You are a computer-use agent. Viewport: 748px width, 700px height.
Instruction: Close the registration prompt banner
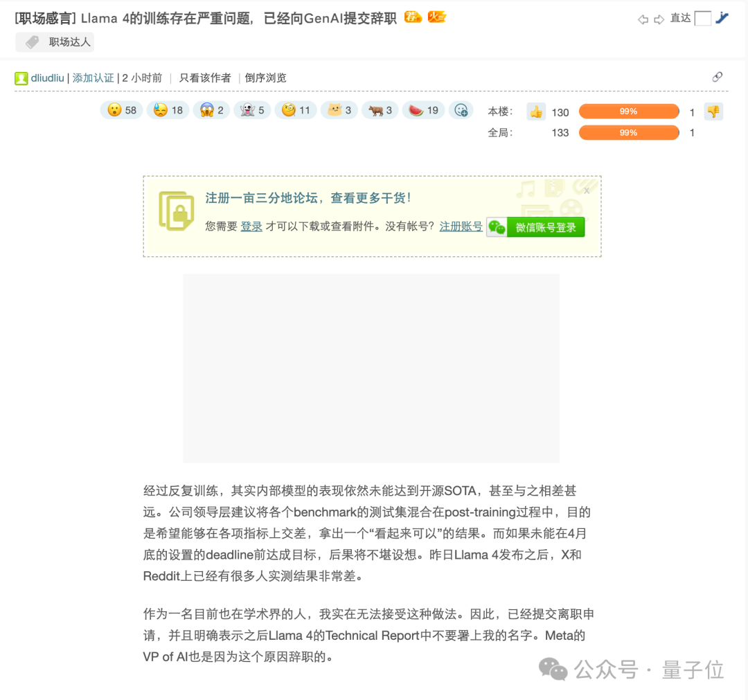point(587,190)
